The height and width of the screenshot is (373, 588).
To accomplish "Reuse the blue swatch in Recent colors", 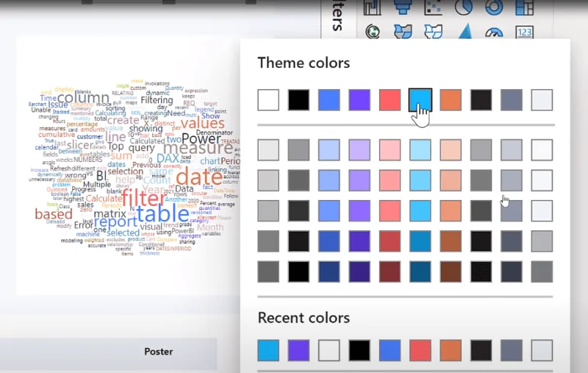I will point(390,350).
